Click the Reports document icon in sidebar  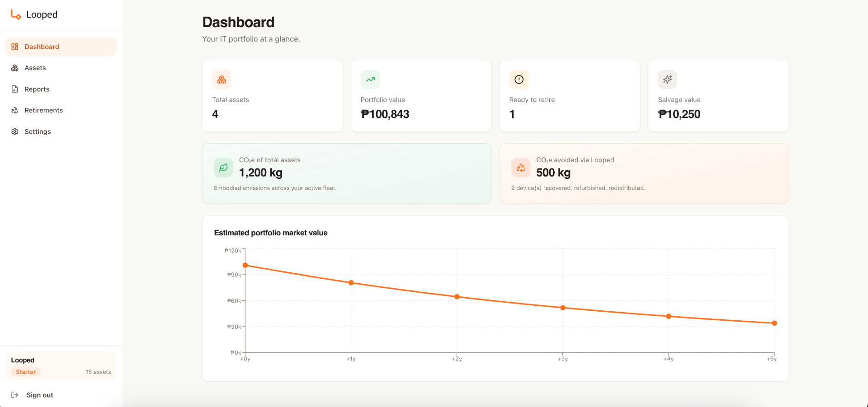pos(15,89)
